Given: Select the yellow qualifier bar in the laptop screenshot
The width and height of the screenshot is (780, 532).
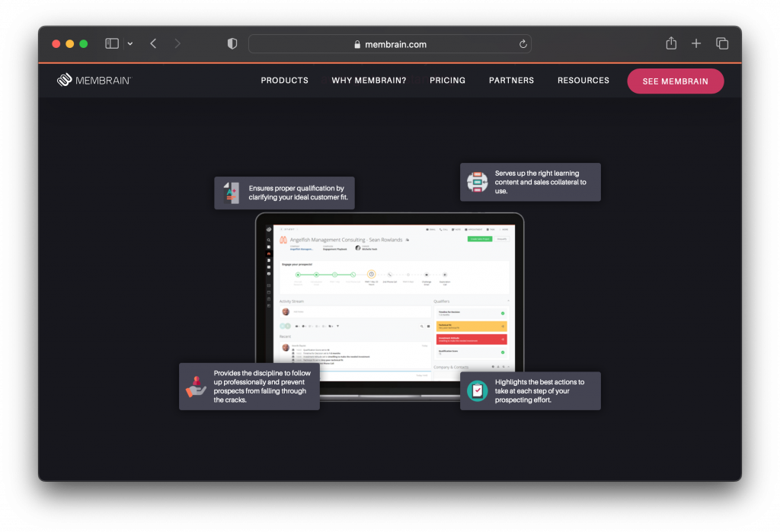Looking at the screenshot, I should tap(472, 327).
